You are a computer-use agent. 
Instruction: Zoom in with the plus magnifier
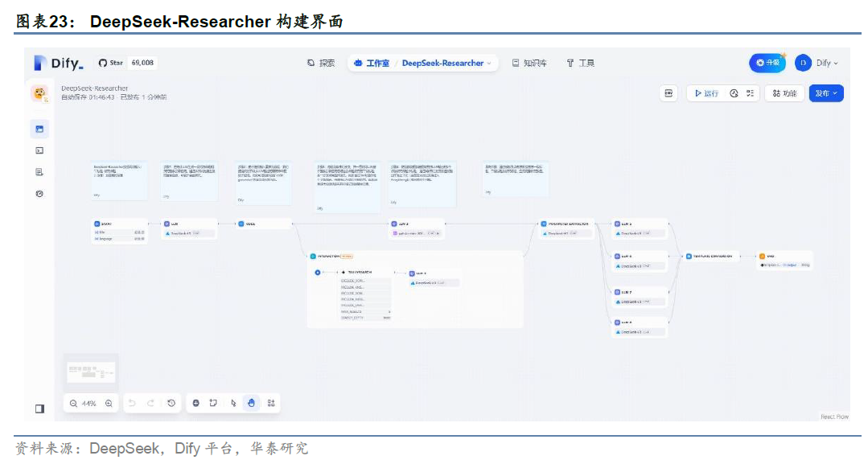(109, 404)
